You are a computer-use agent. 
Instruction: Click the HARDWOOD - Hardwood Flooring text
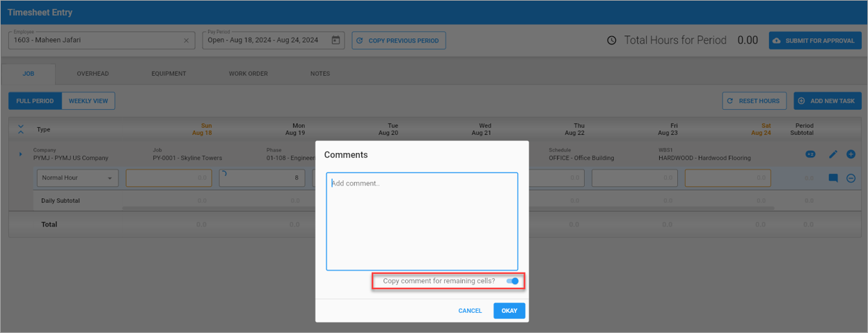(x=704, y=159)
